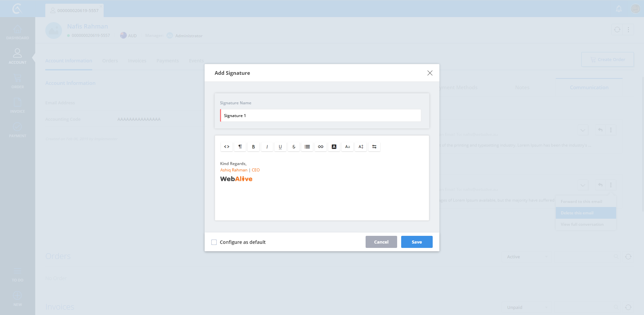This screenshot has height=315, width=644.
Task: Close the Add Signature dialog
Action: click(430, 73)
